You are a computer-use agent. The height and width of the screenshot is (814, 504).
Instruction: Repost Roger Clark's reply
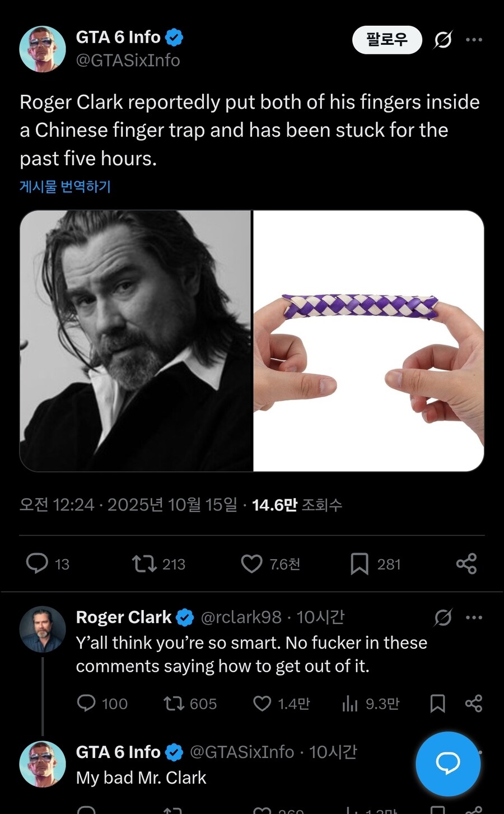(x=173, y=703)
